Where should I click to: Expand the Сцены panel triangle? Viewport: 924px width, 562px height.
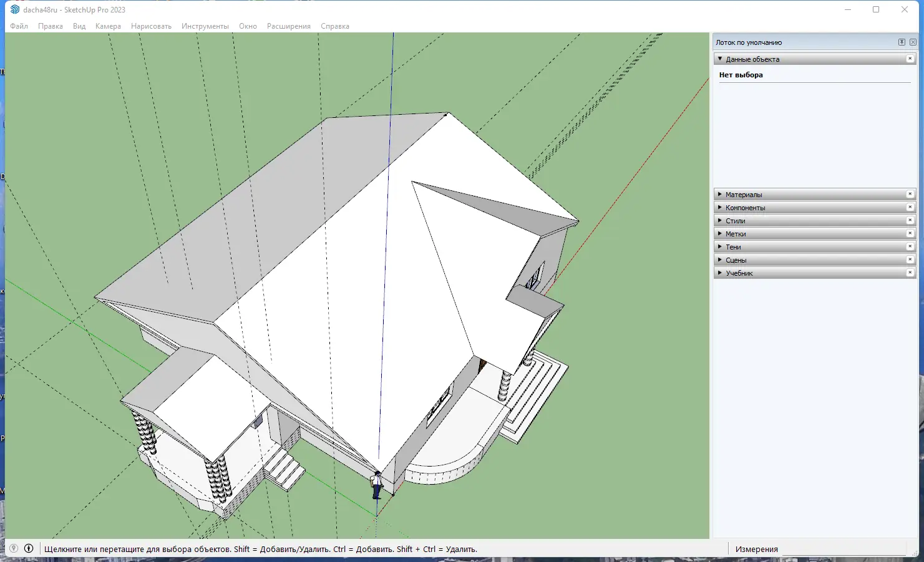pyautogui.click(x=720, y=259)
